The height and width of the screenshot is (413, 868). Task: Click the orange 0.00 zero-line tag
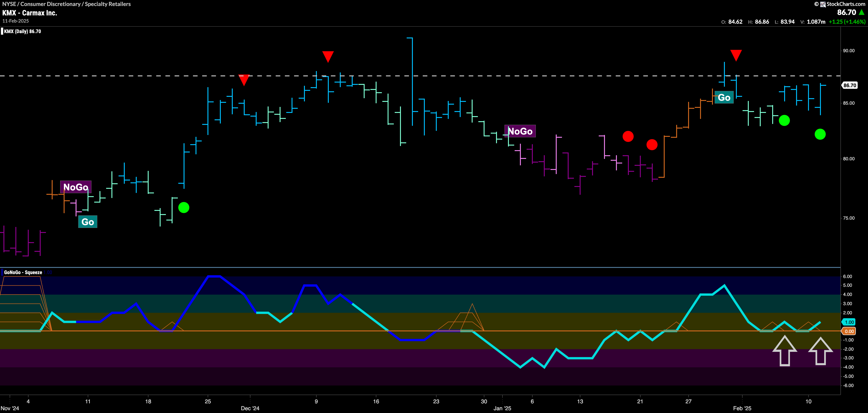[x=849, y=331]
